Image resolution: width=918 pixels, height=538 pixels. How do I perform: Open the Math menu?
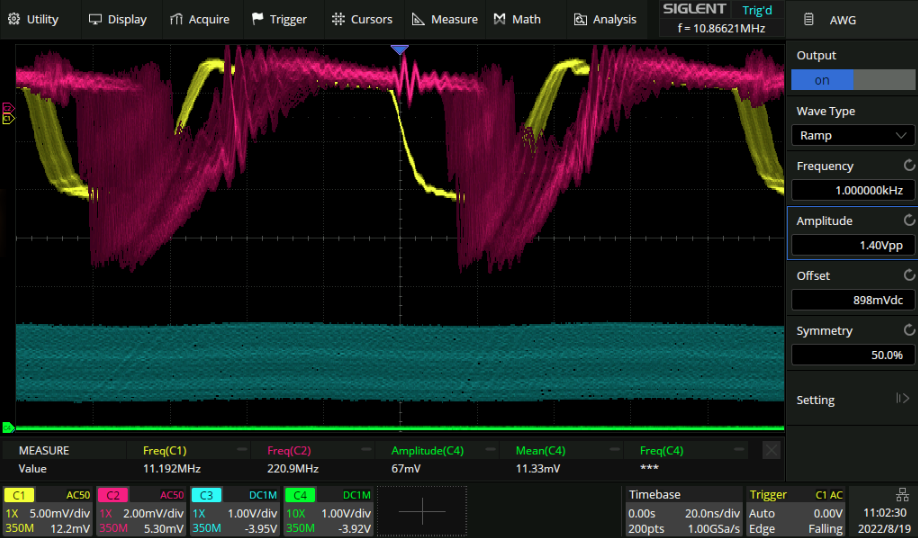[516, 19]
